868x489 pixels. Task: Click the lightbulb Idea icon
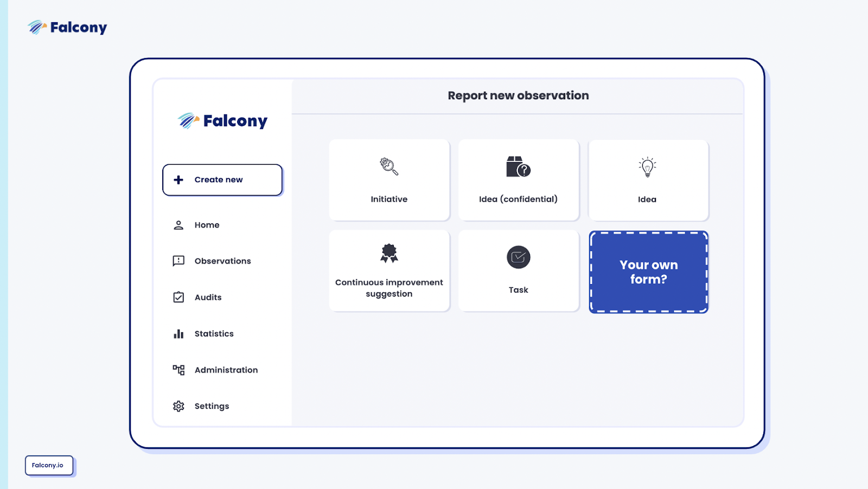click(647, 167)
